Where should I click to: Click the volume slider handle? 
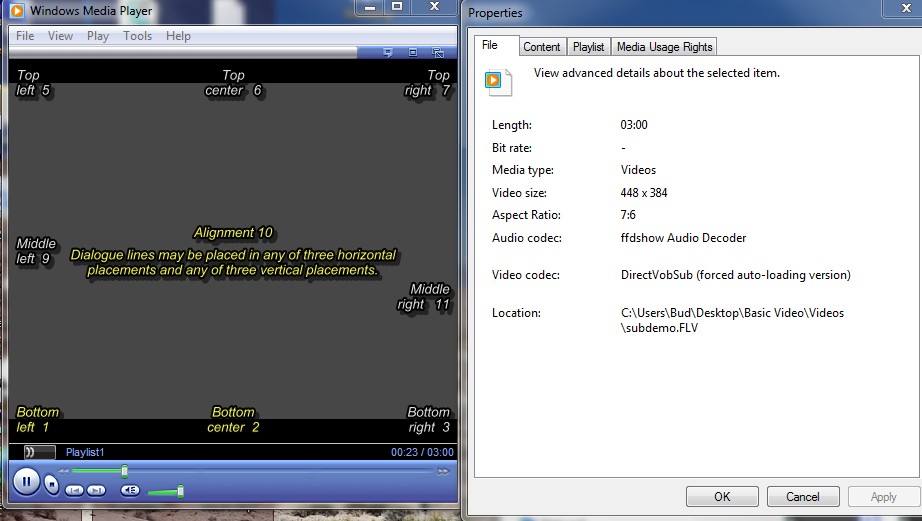(x=181, y=491)
